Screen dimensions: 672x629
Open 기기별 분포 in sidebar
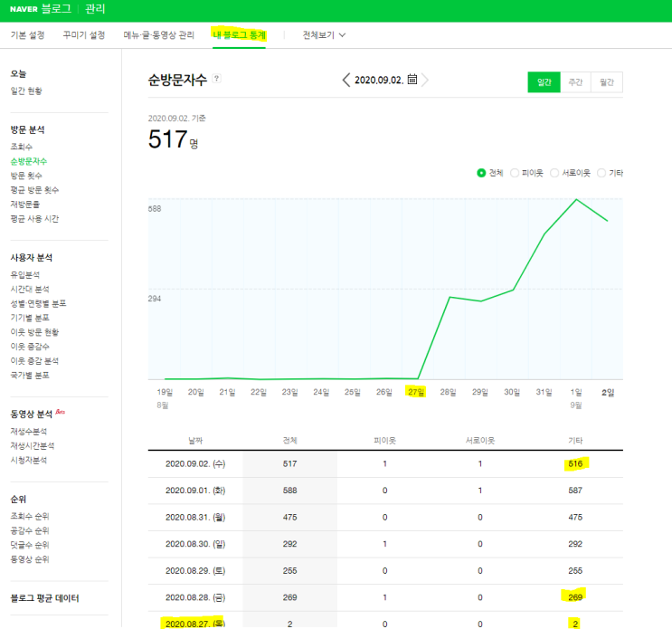30,318
